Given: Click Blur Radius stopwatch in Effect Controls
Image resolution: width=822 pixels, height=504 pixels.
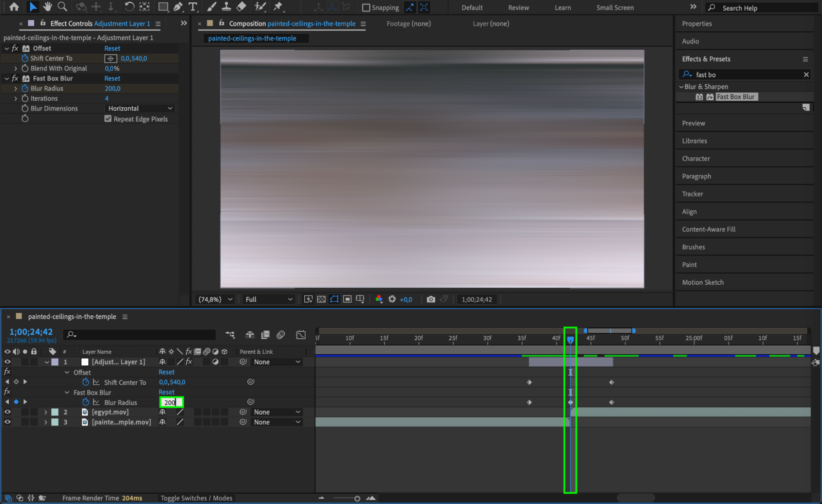Looking at the screenshot, I should 25,88.
